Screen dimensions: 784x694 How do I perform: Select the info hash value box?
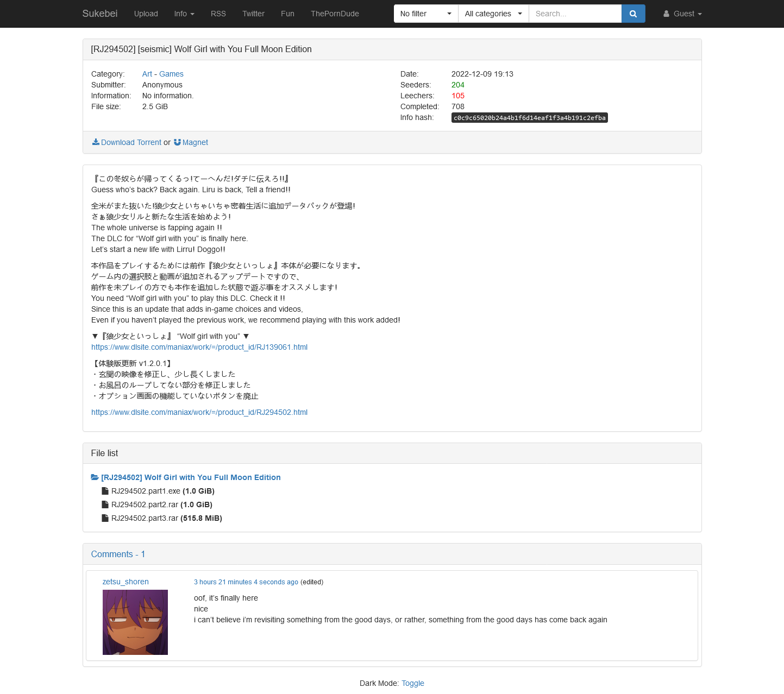529,118
